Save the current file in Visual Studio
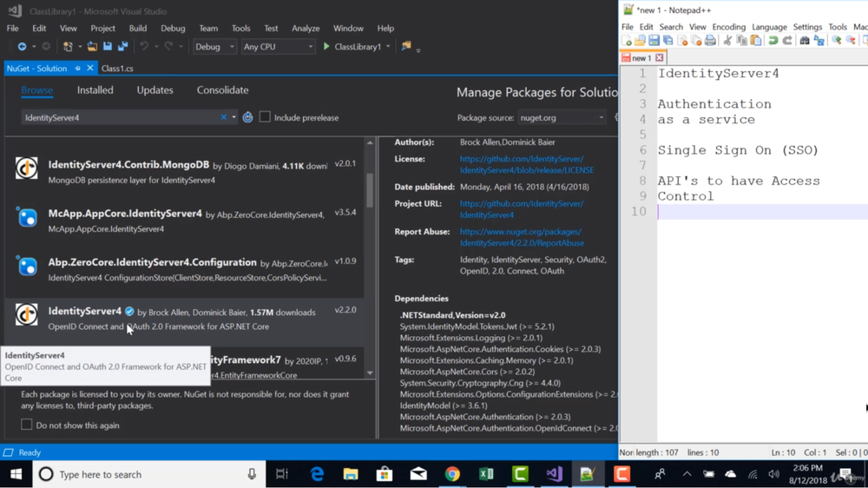Viewport: 868px width, 488px height. [x=108, y=47]
